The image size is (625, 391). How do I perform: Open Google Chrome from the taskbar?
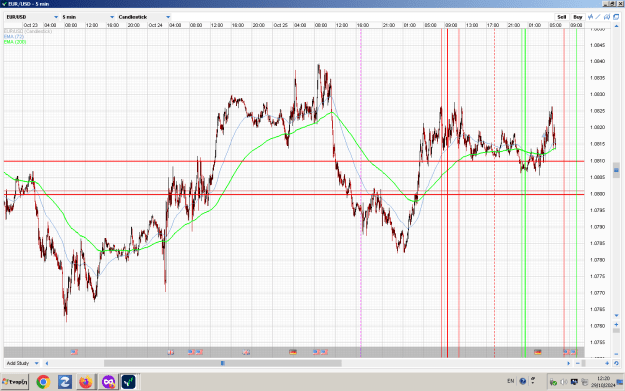(x=43, y=382)
